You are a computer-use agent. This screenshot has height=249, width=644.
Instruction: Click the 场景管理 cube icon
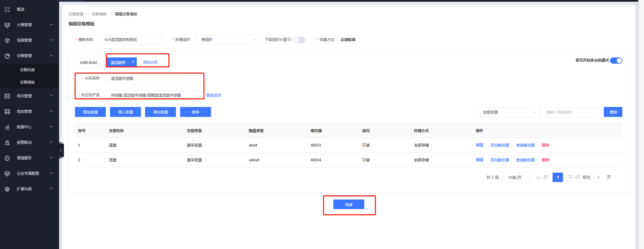[x=7, y=41]
